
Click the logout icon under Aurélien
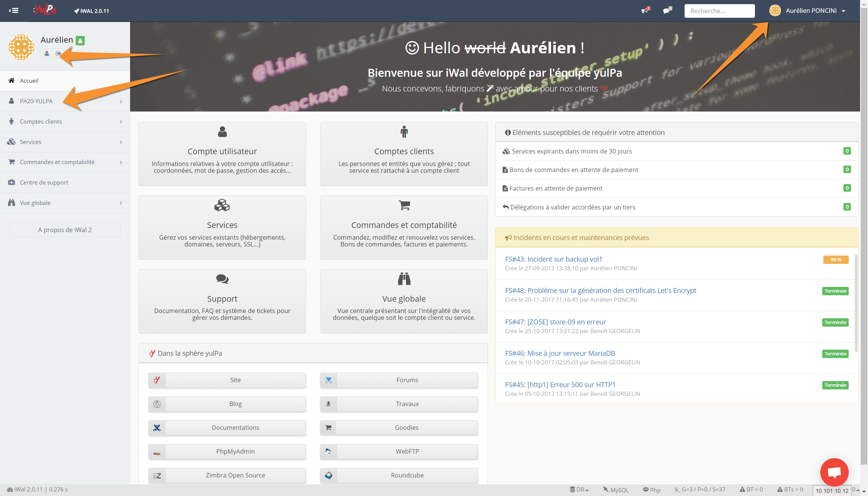coord(58,54)
